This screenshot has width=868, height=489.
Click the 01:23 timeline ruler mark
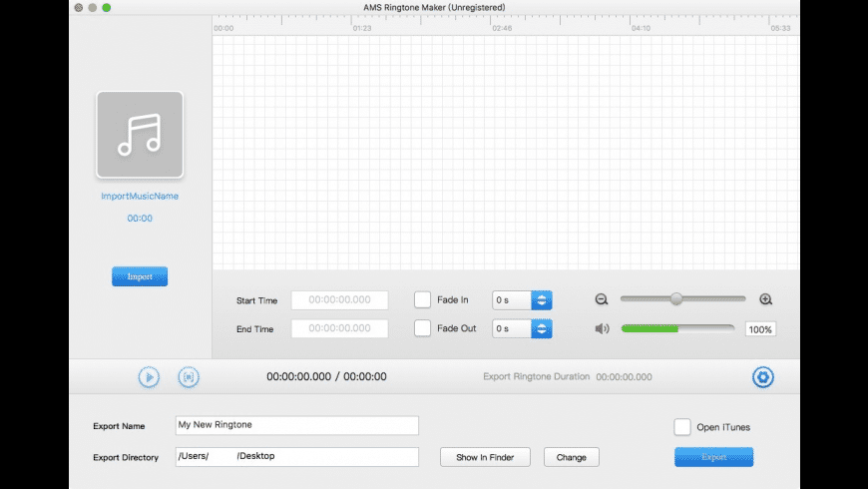pos(362,28)
